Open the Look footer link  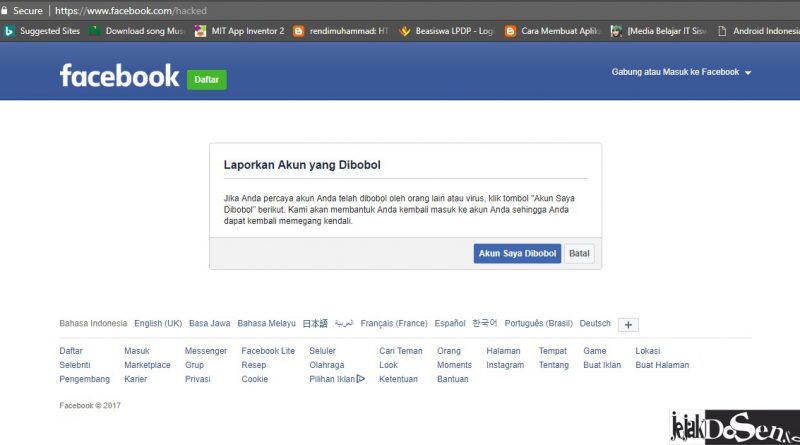click(388, 365)
